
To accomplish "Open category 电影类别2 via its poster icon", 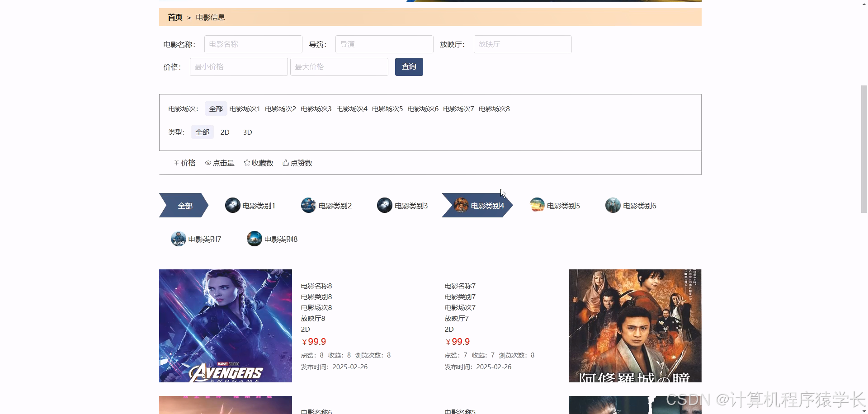I will click(x=308, y=205).
